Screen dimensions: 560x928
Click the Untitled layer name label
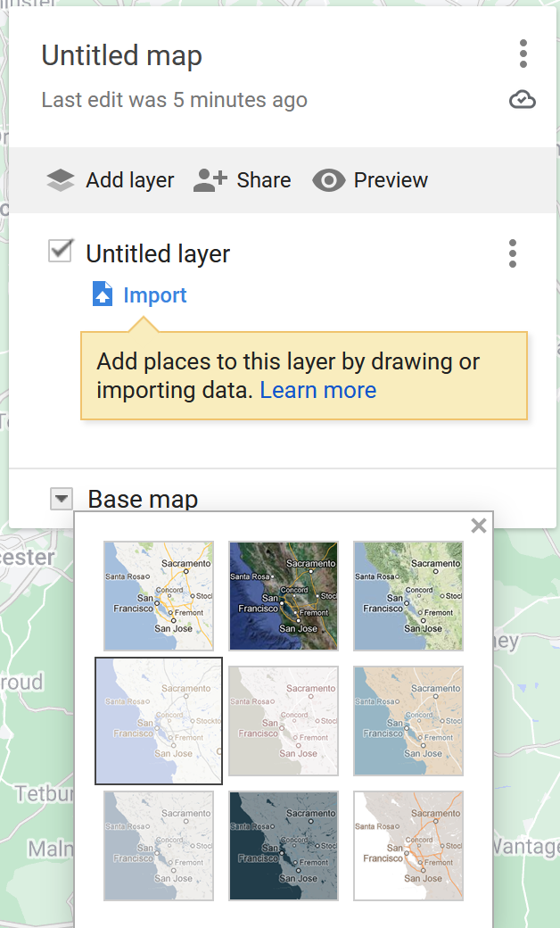point(157,253)
